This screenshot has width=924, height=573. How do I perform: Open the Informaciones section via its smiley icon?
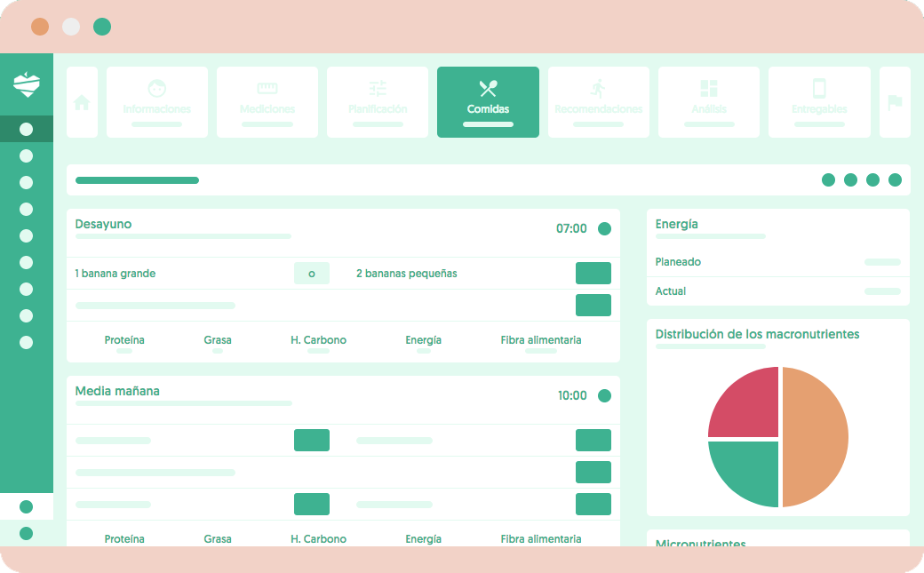[x=157, y=89]
